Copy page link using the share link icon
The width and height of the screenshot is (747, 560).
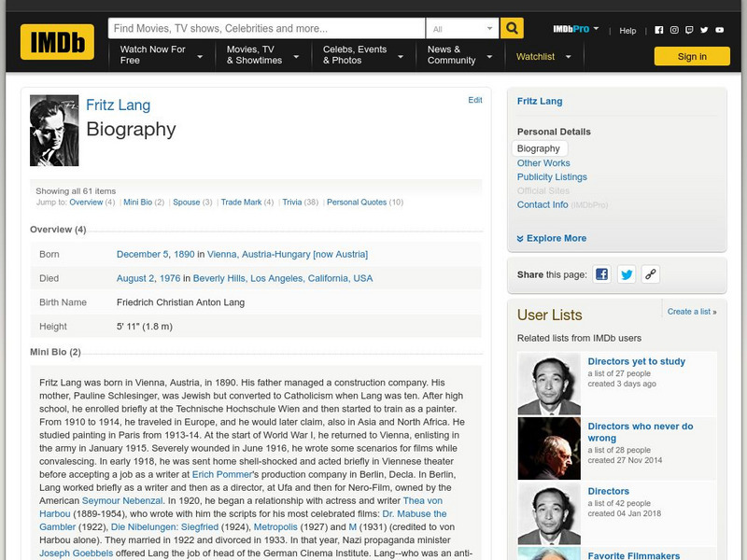tap(651, 274)
